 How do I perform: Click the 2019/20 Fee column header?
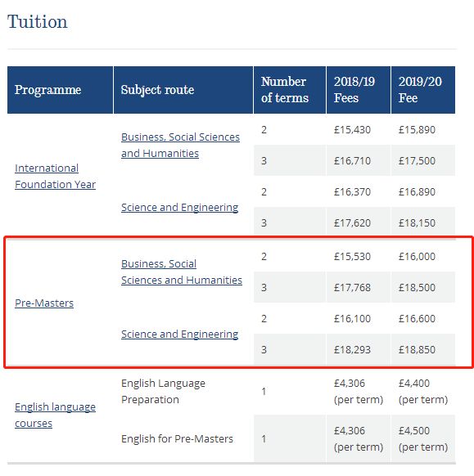(x=423, y=90)
